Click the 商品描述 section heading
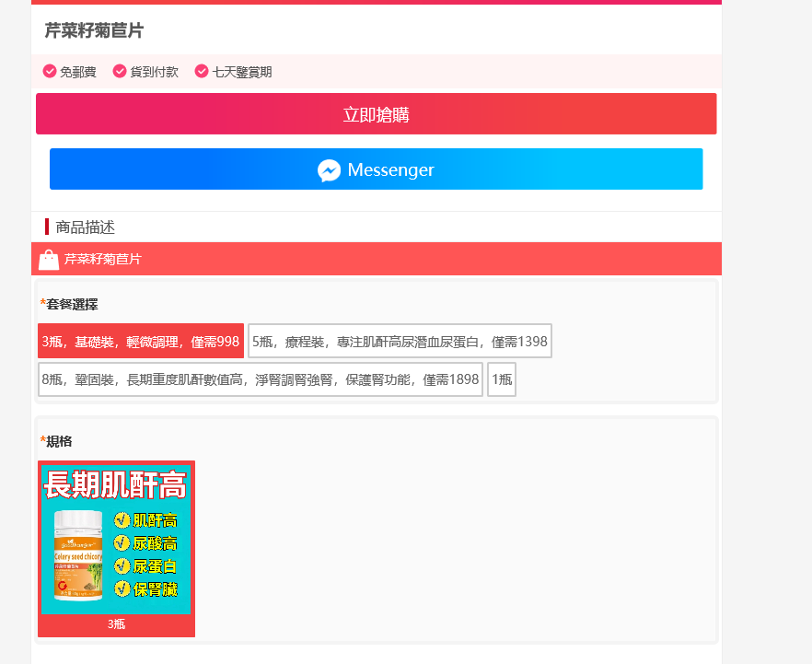The width and height of the screenshot is (812, 664). point(85,227)
